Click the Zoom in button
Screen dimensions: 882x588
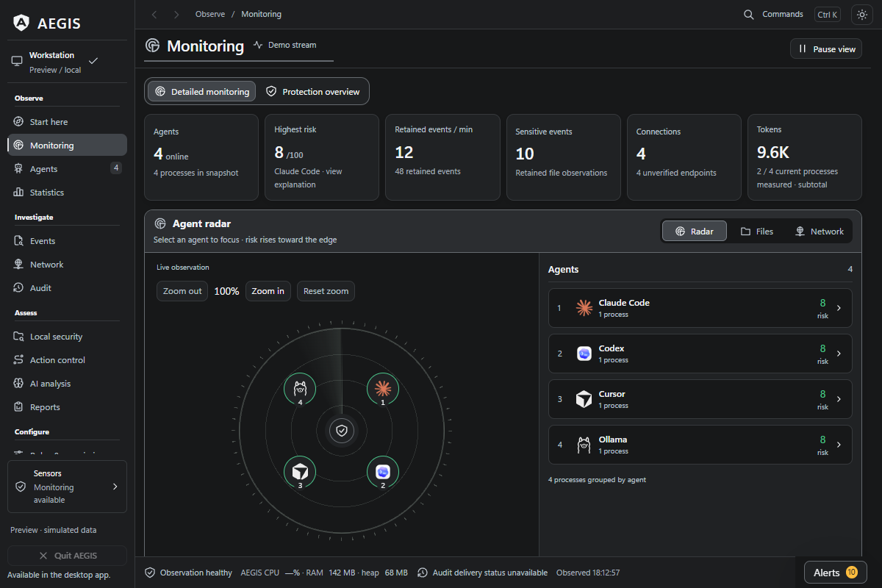click(x=268, y=291)
